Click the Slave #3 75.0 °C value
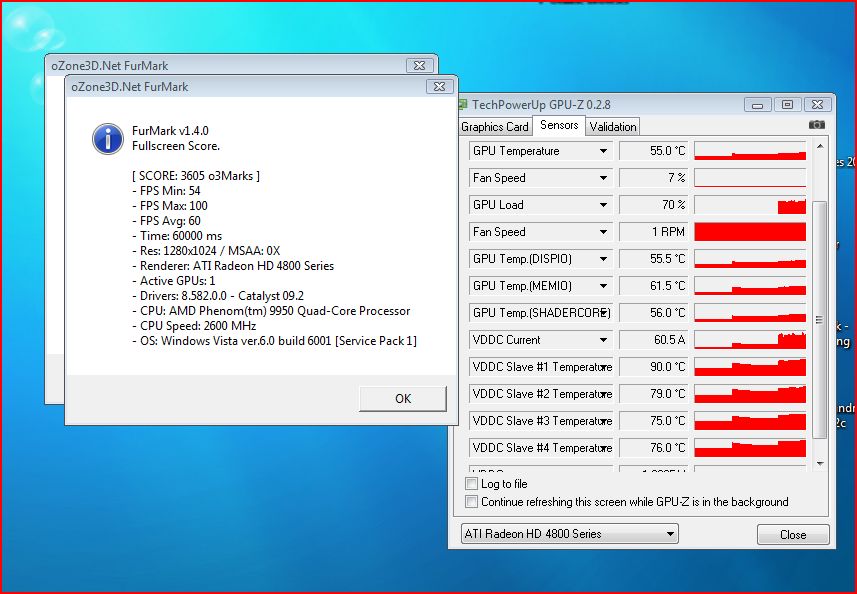 [x=654, y=421]
